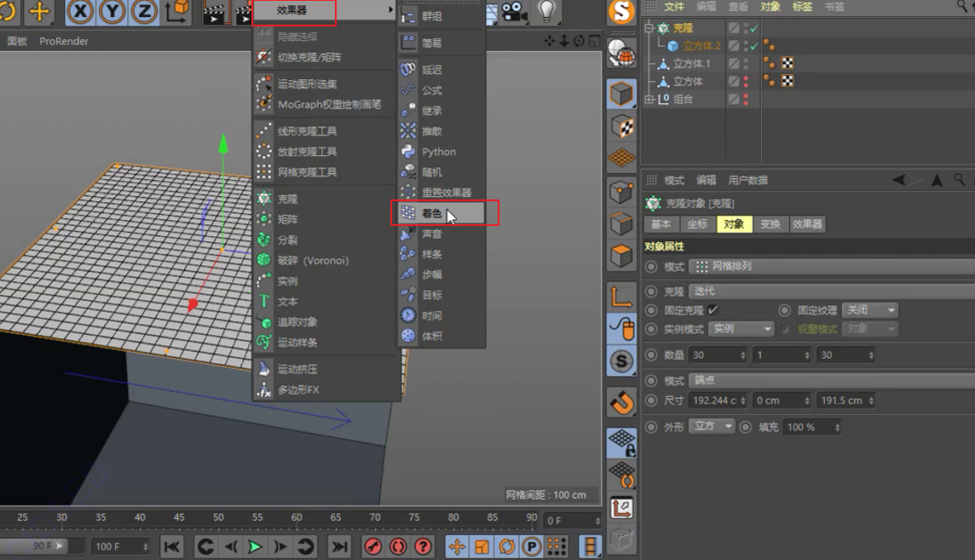Enable the magnet snap icon
This screenshot has height=560, width=975.
[622, 402]
